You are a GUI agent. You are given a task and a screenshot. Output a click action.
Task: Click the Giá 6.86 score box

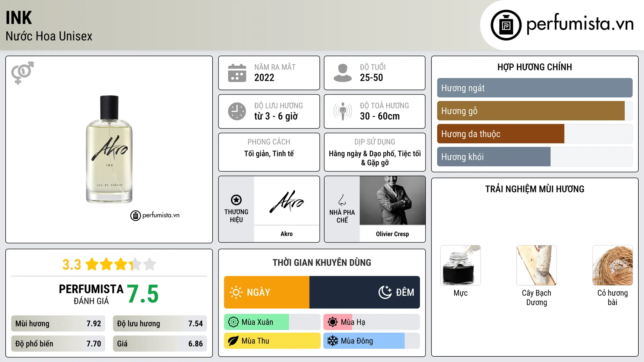coord(160,344)
